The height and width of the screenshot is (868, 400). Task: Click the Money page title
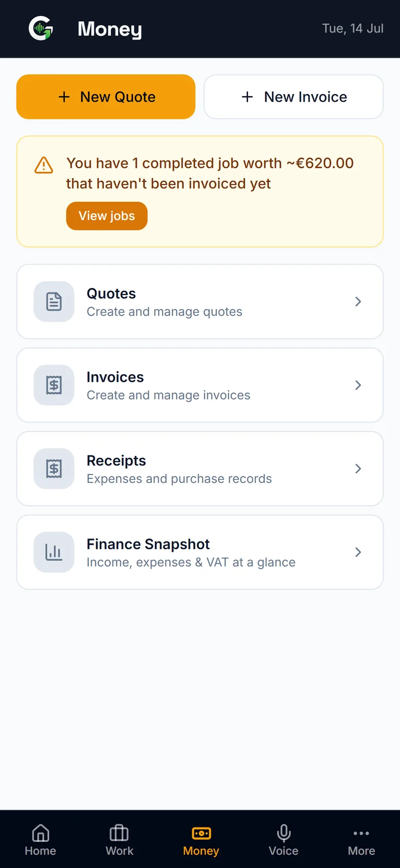coord(110,29)
